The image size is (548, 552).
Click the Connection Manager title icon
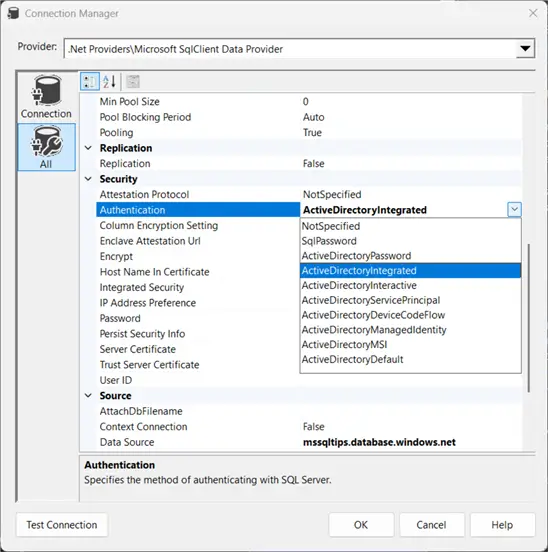(13, 13)
